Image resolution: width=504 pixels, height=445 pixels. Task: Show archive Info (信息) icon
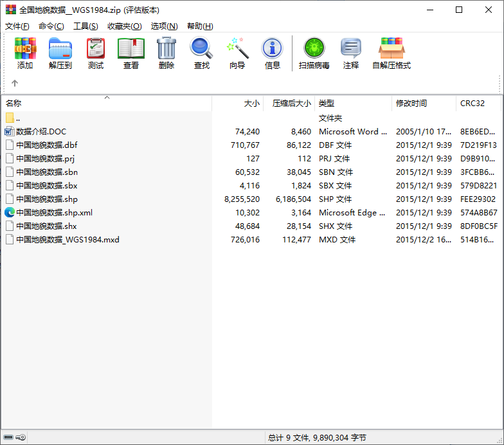273,48
